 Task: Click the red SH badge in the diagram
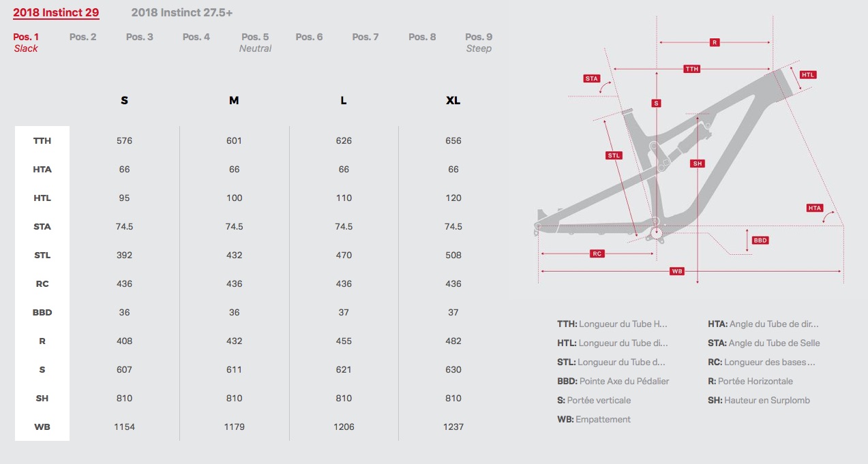coord(697,164)
